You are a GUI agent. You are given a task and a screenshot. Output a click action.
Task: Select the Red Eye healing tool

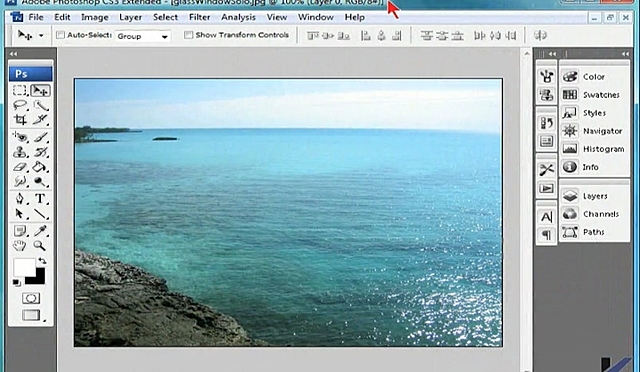point(20,137)
